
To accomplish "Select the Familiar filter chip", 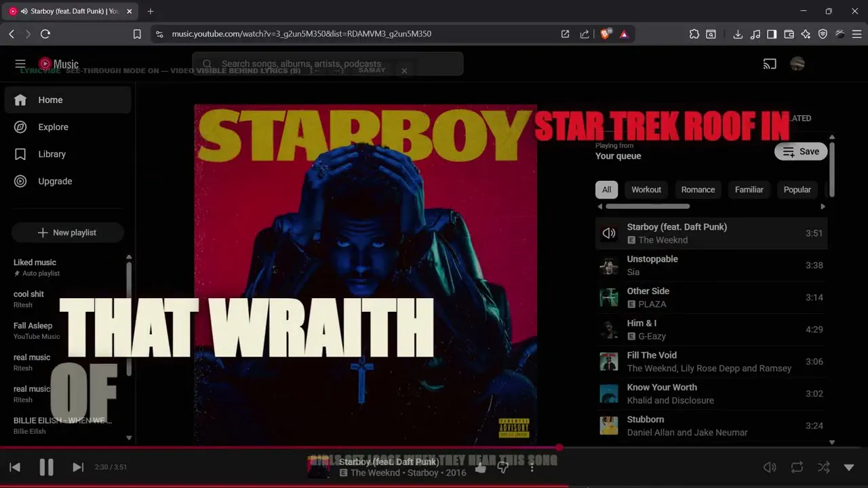I will [749, 190].
